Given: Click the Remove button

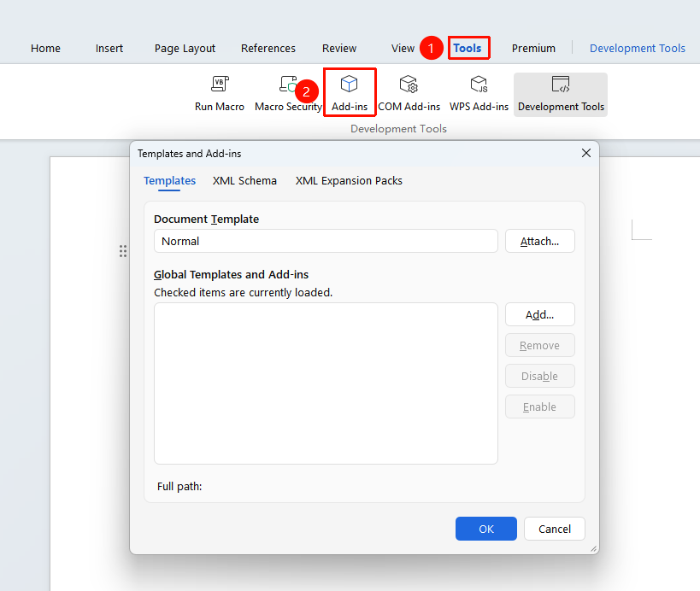Looking at the screenshot, I should pyautogui.click(x=539, y=346).
